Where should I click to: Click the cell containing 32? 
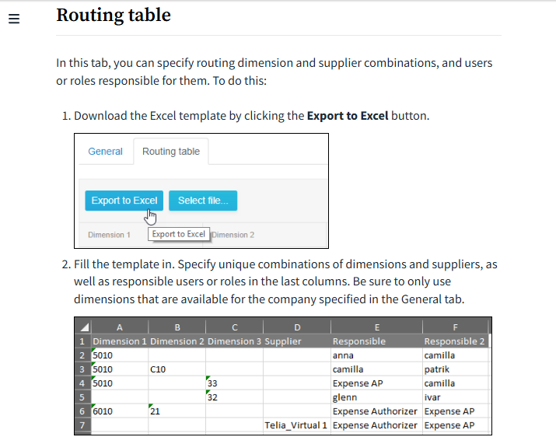[x=234, y=397]
